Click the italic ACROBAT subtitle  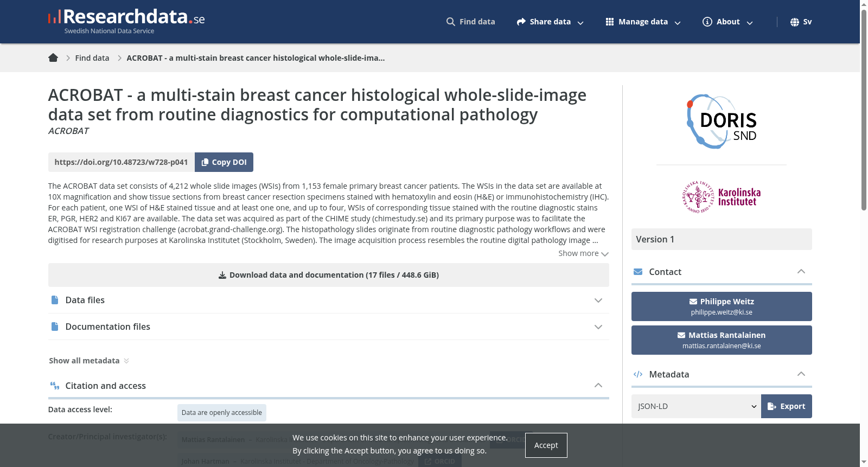point(68,131)
